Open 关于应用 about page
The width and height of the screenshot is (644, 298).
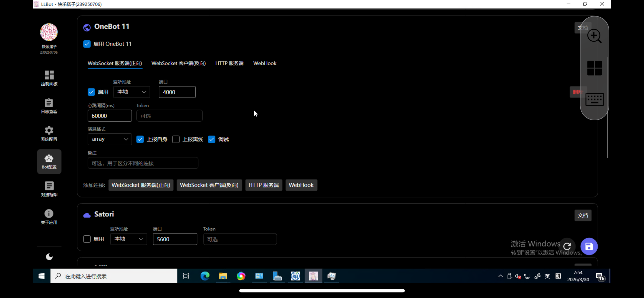pyautogui.click(x=49, y=217)
